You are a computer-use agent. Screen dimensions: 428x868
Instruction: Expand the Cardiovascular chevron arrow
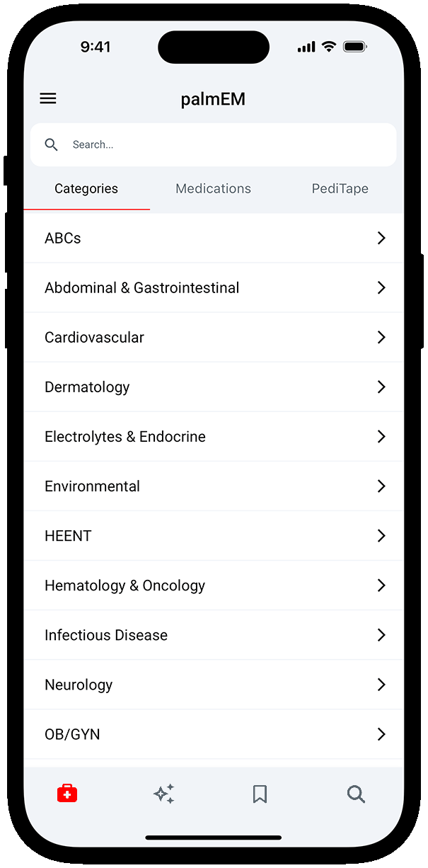[381, 337]
